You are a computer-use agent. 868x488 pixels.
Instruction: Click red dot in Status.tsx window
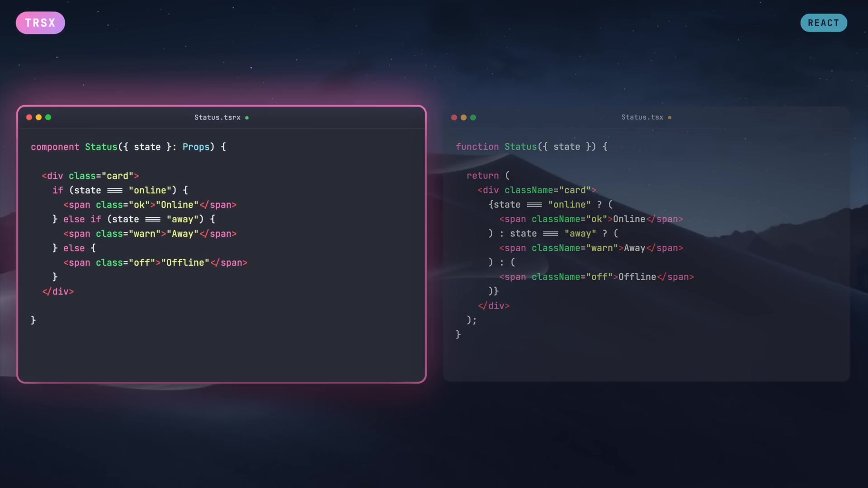click(x=454, y=117)
